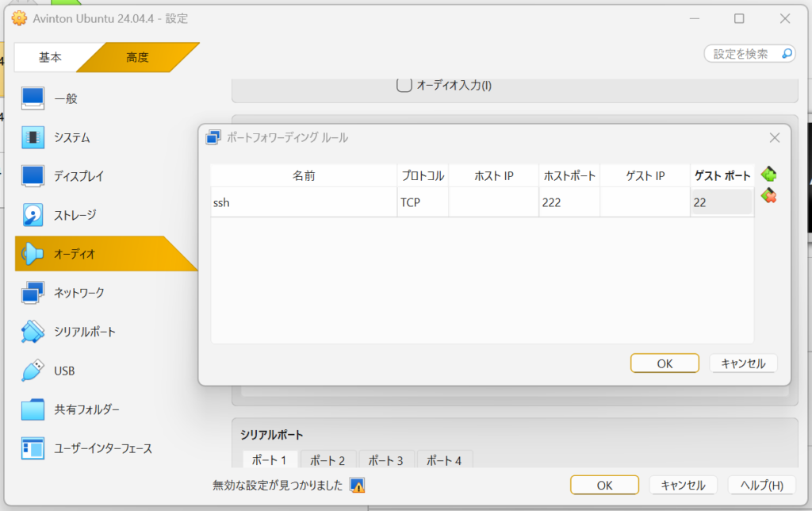Select the ポート 2 serial tab
The image size is (812, 511).
[327, 459]
